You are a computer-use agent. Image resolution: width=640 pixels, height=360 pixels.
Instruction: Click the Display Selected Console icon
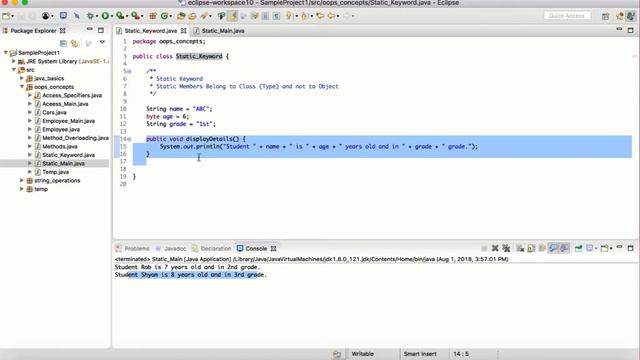(589, 248)
